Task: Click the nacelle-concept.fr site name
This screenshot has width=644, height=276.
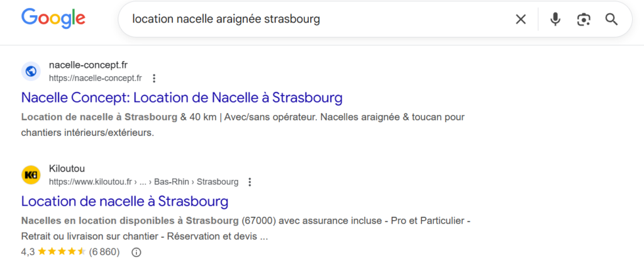Action: 88,65
